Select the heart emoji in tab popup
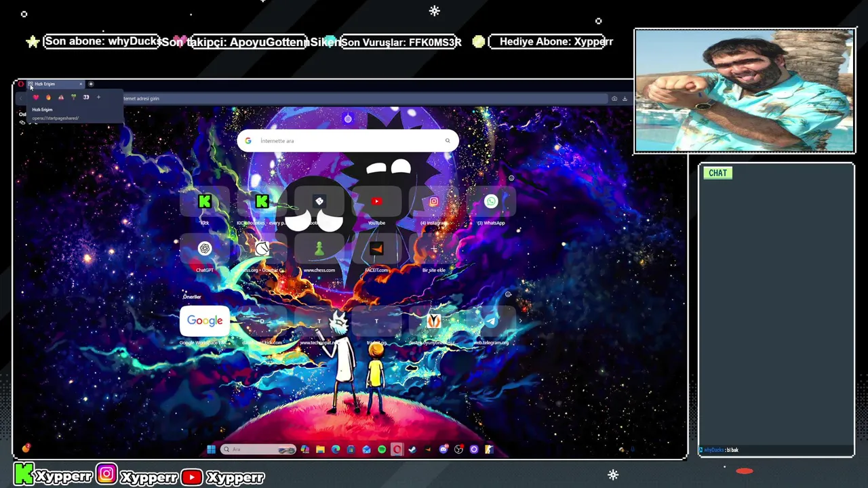 tap(36, 98)
